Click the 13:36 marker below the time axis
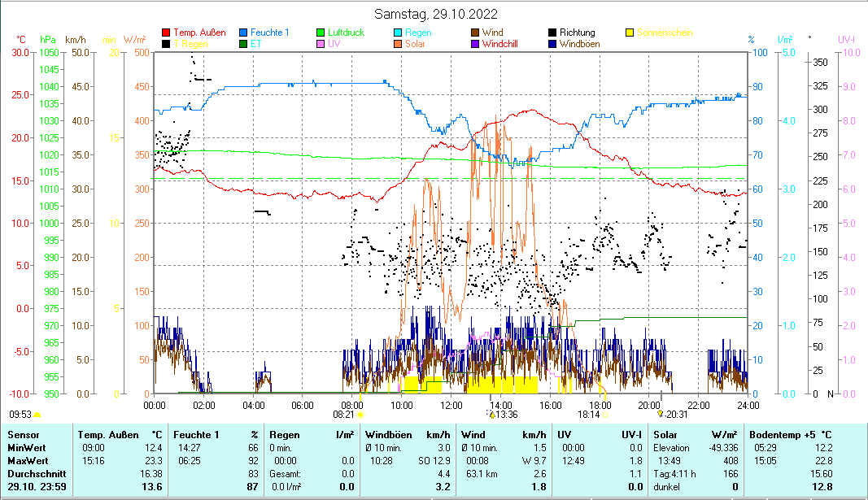This screenshot has height=500, width=868. pyautogui.click(x=504, y=414)
